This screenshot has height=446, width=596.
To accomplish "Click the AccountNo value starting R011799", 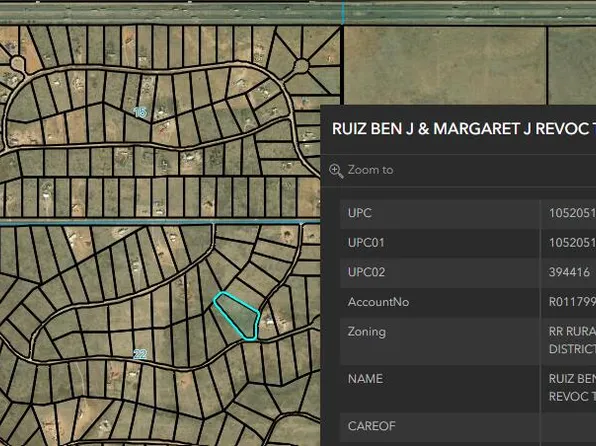I will click(572, 302).
